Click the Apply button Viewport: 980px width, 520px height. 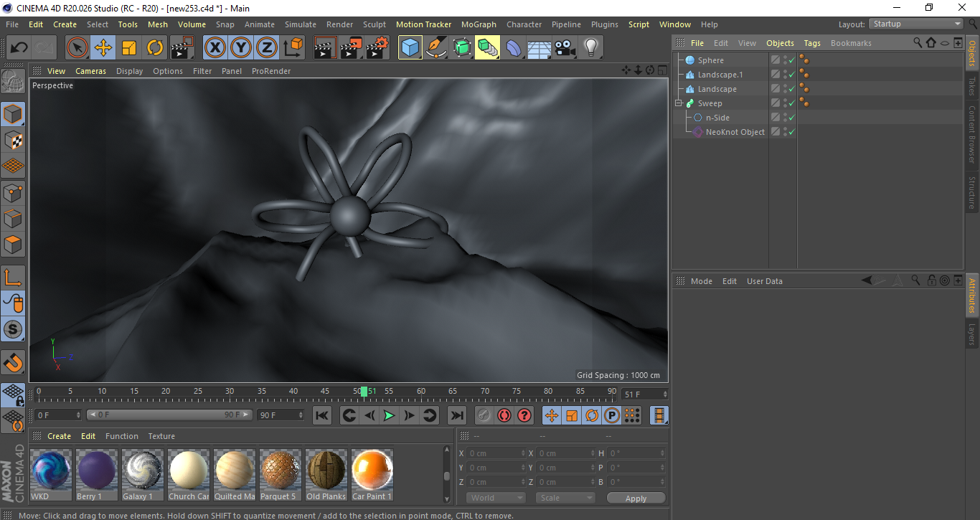[x=636, y=498]
